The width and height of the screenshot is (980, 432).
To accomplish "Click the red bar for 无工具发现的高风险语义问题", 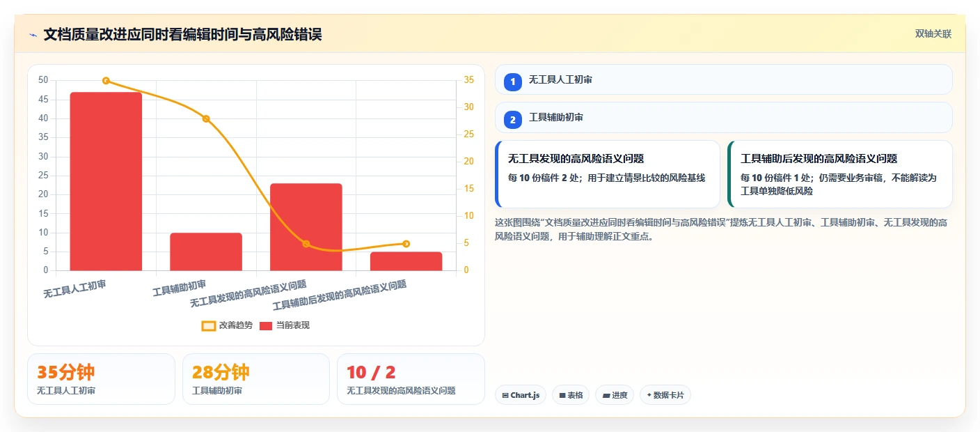I will (x=306, y=226).
